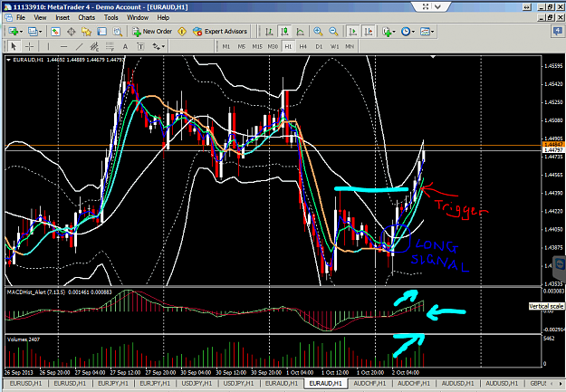Screen dimensions: 566x392
Task: Select the Fibonacci Retracement tool
Action: pos(110,46)
